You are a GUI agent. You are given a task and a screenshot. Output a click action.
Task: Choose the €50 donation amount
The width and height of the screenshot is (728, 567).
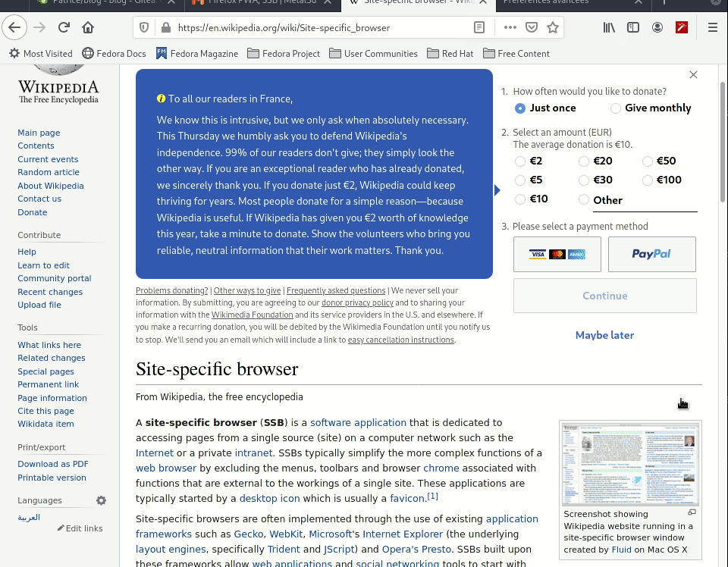click(647, 161)
